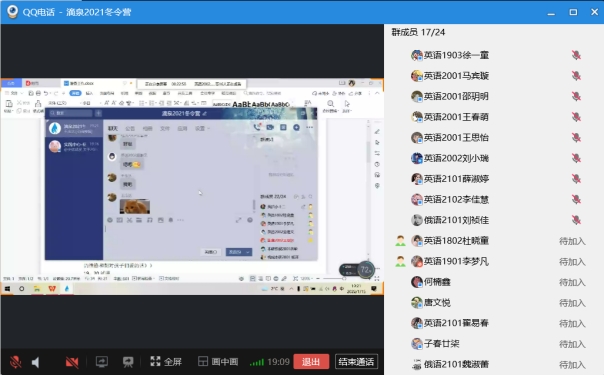The image size is (604, 375).
Task: Click the avatar of 唐文悦
Action: 417,303
